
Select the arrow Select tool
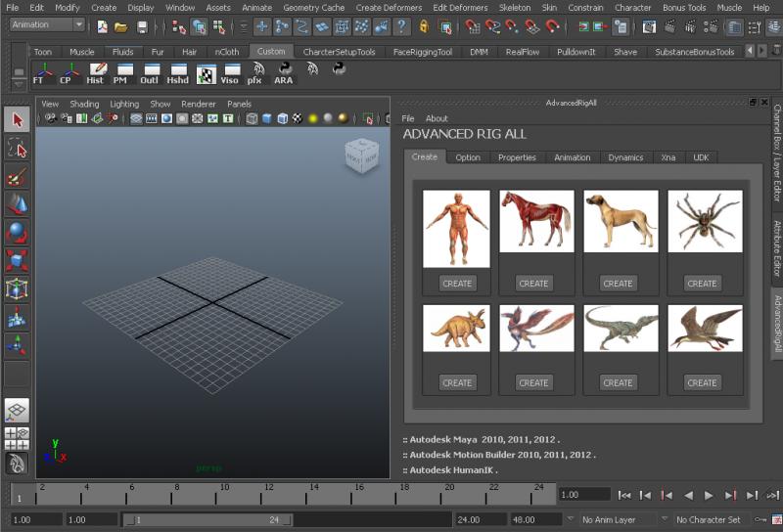(x=17, y=119)
